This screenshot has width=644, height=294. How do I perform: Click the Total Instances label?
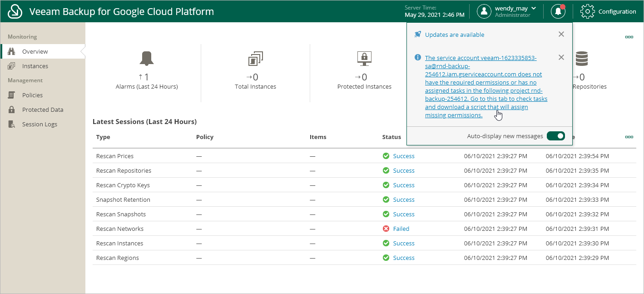(x=255, y=86)
